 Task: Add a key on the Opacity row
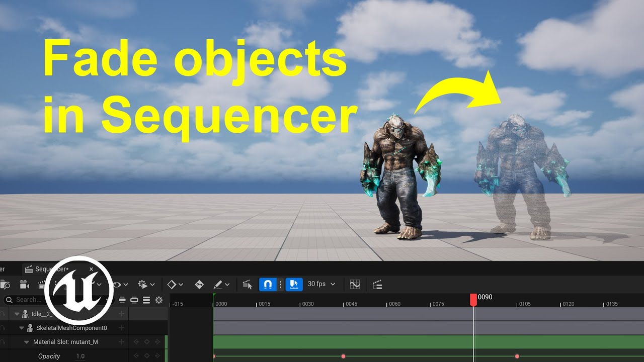pyautogui.click(x=147, y=356)
